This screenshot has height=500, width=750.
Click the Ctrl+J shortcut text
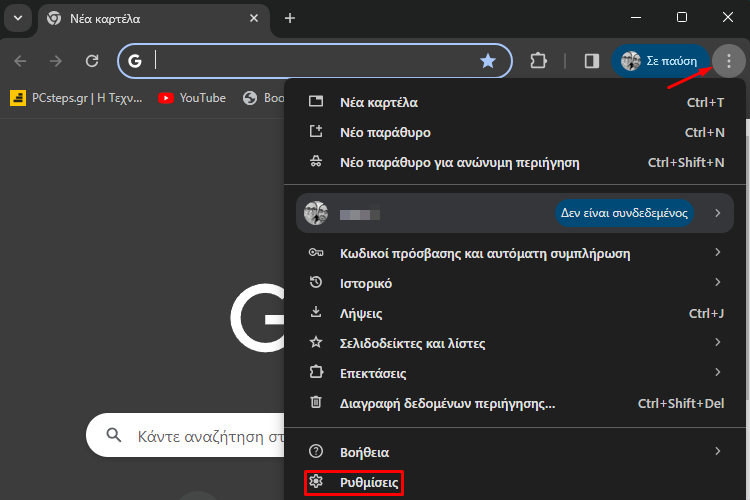point(706,313)
